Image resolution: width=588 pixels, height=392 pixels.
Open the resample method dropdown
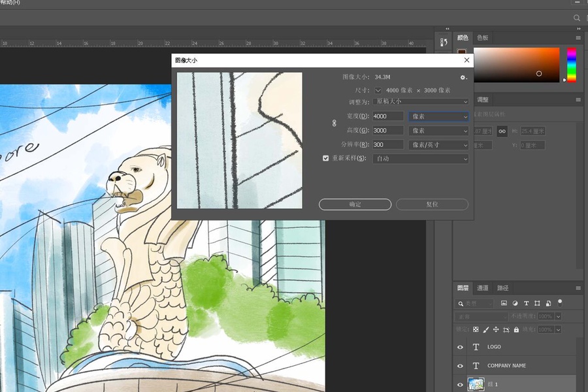click(420, 159)
